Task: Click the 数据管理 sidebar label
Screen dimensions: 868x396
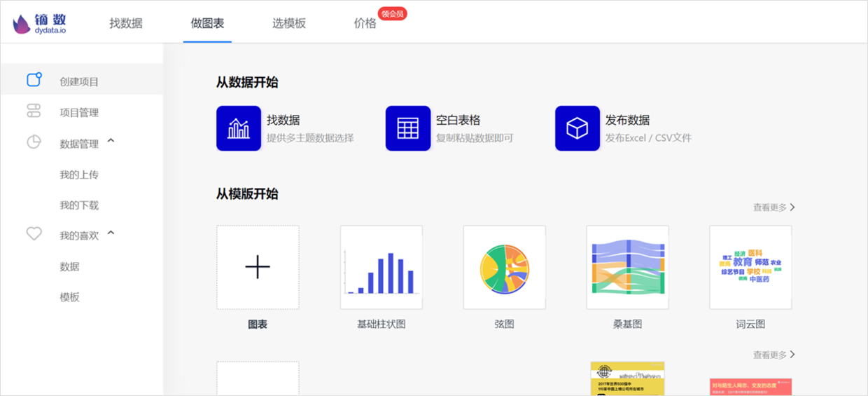Action: coord(79,144)
